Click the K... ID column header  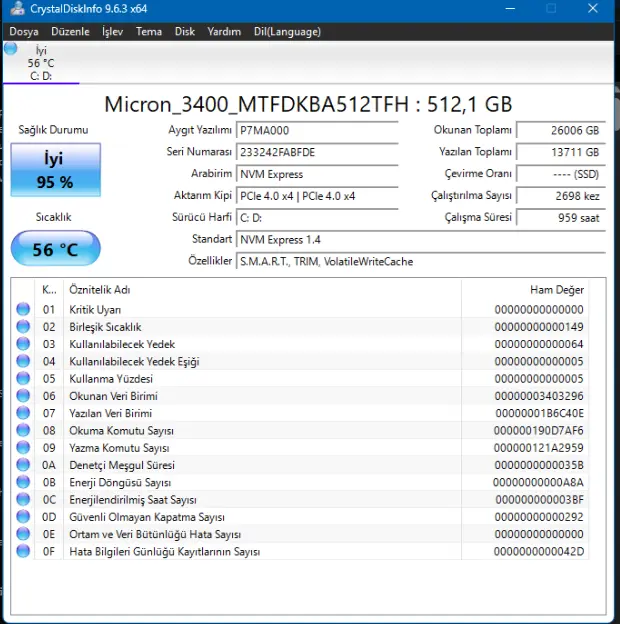pos(49,290)
